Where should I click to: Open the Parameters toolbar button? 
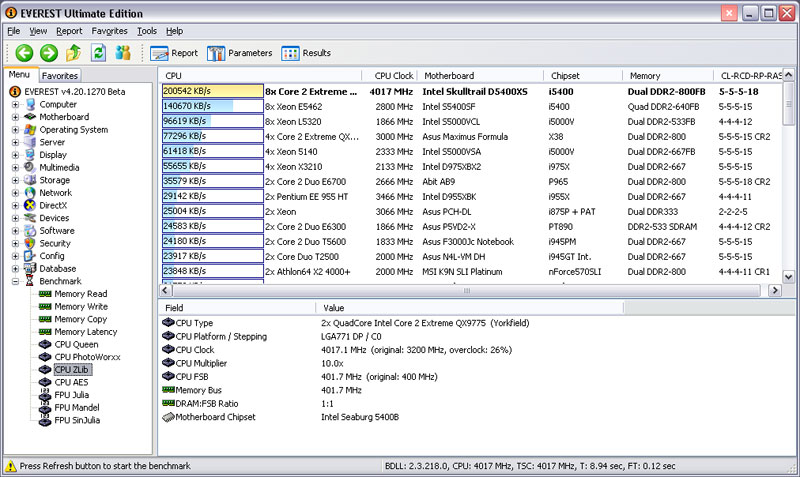[240, 53]
